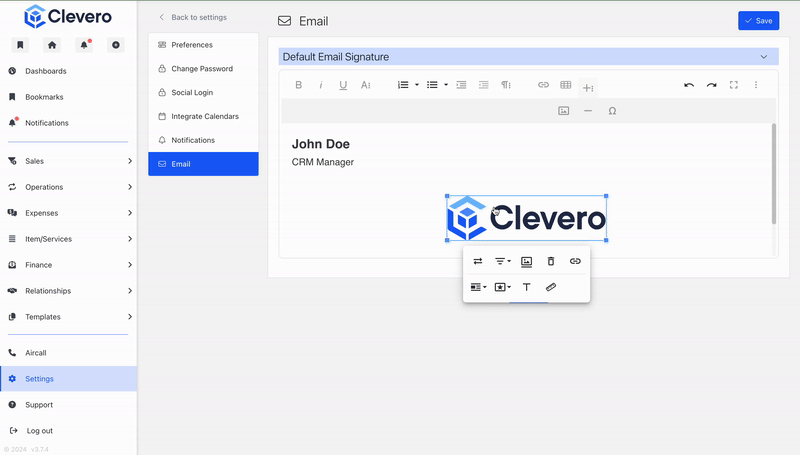This screenshot has height=455, width=800.
Task: Add an image caption in popup
Action: 527,262
